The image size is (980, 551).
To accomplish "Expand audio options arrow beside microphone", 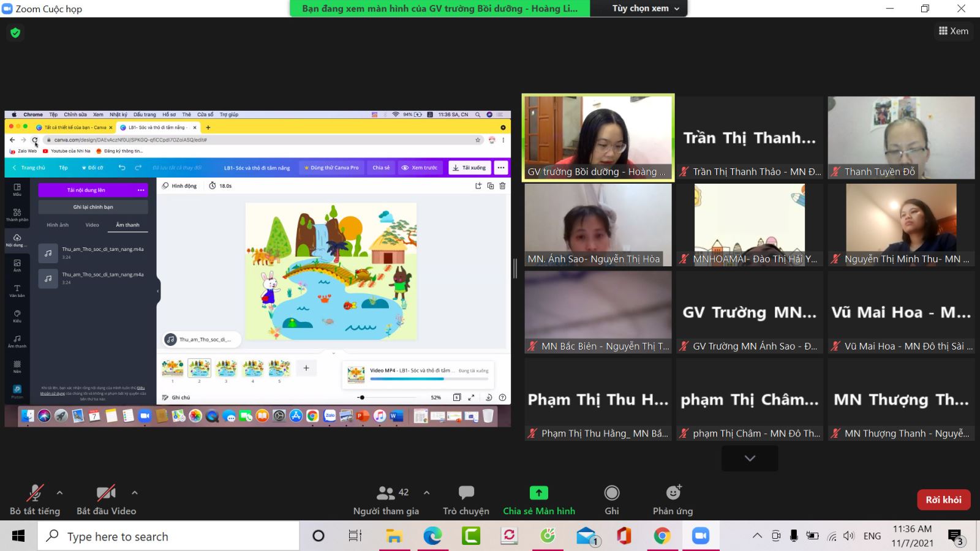I will coord(59,492).
